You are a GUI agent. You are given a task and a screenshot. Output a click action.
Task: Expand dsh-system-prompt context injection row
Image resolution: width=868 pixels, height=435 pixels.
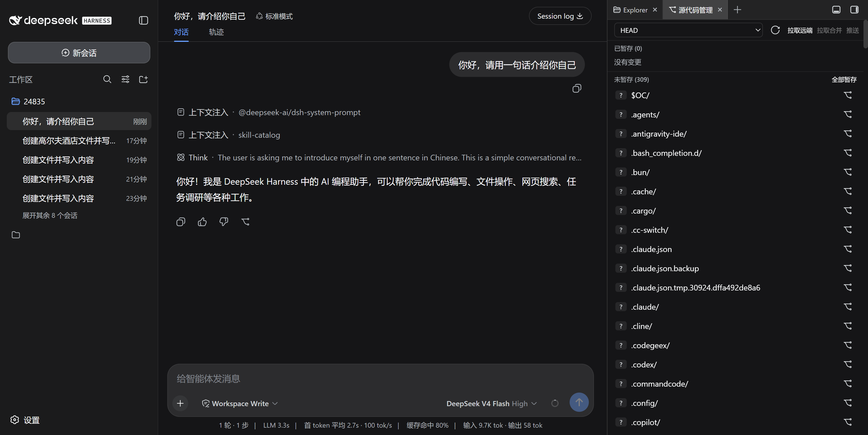pos(268,112)
